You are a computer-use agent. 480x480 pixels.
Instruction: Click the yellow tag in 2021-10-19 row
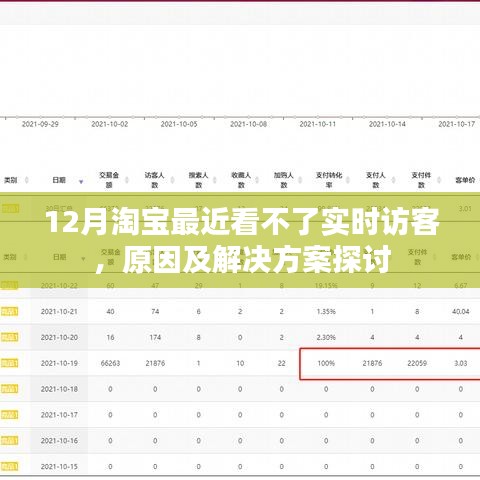pos(10,363)
